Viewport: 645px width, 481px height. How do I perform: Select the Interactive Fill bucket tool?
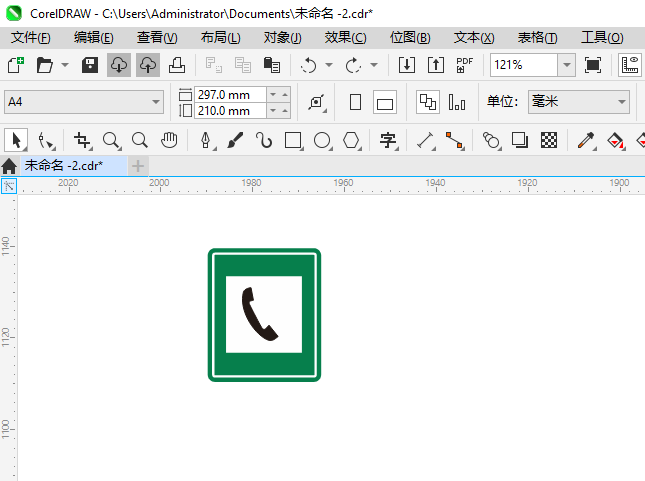(615, 140)
